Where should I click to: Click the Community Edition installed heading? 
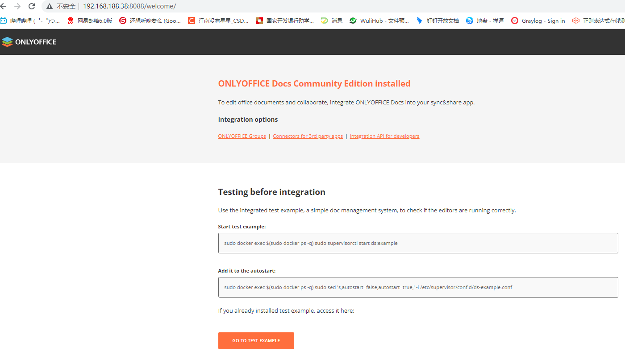point(314,83)
